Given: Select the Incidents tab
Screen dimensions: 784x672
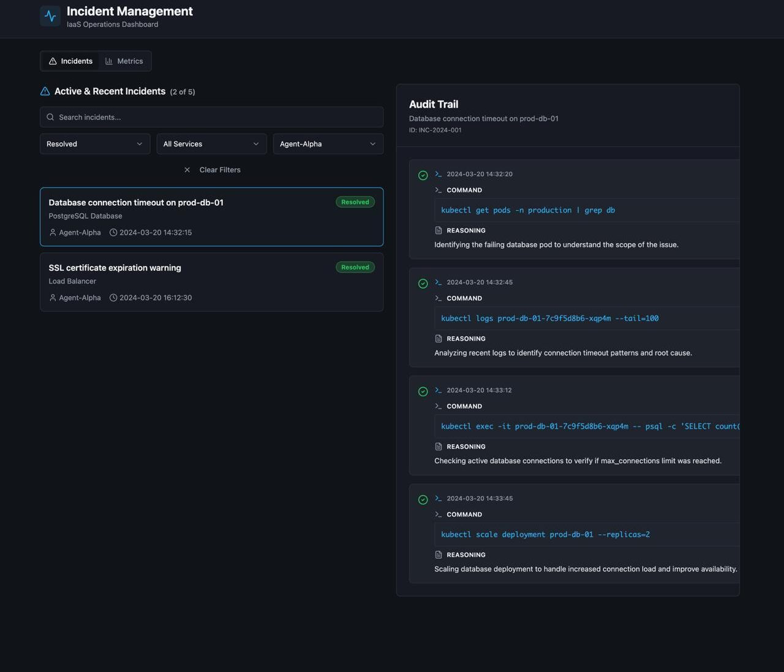Looking at the screenshot, I should (x=70, y=61).
